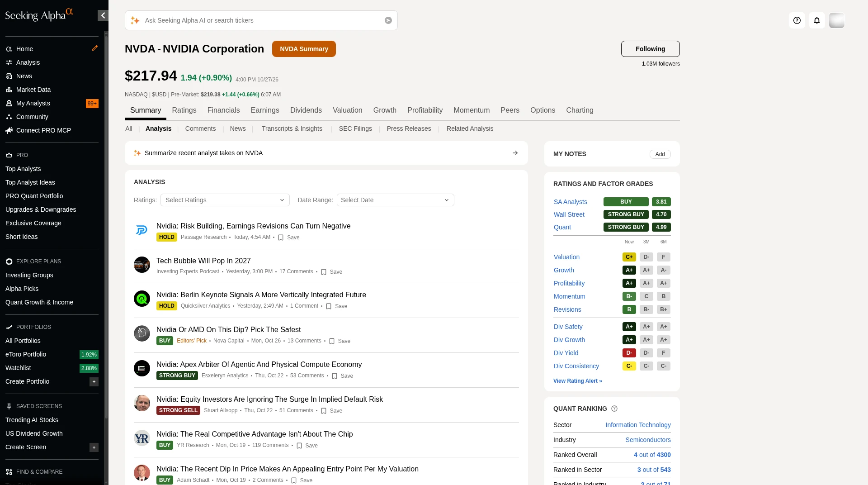
Task: Open notifications bell icon
Action: 817,20
